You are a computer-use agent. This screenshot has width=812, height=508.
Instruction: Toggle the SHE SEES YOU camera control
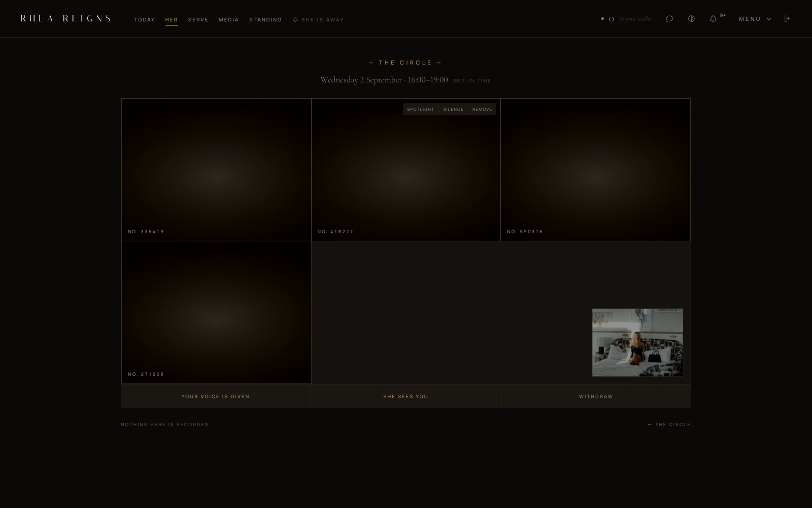(406, 396)
